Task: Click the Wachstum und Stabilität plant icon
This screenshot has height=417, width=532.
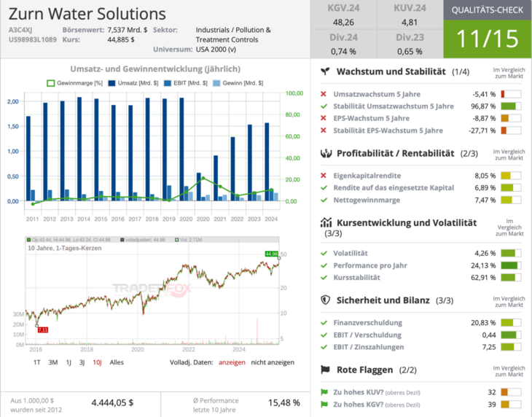Action: click(x=325, y=71)
